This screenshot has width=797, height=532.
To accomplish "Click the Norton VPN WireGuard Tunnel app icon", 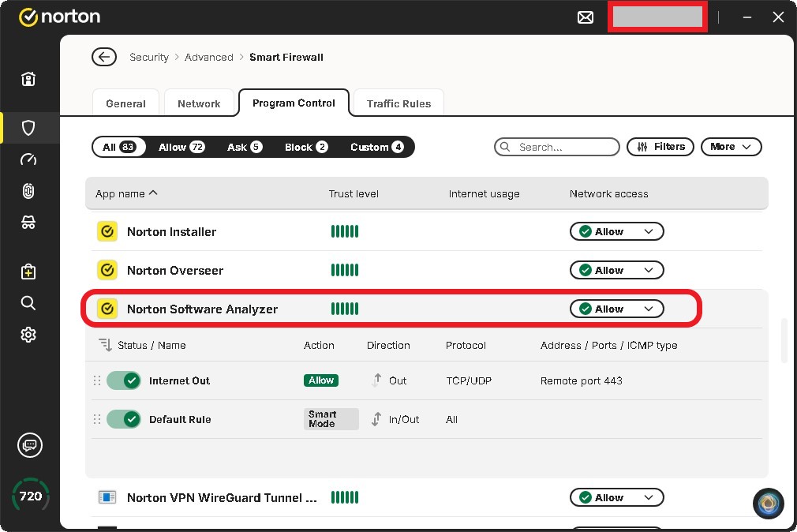I will (107, 497).
